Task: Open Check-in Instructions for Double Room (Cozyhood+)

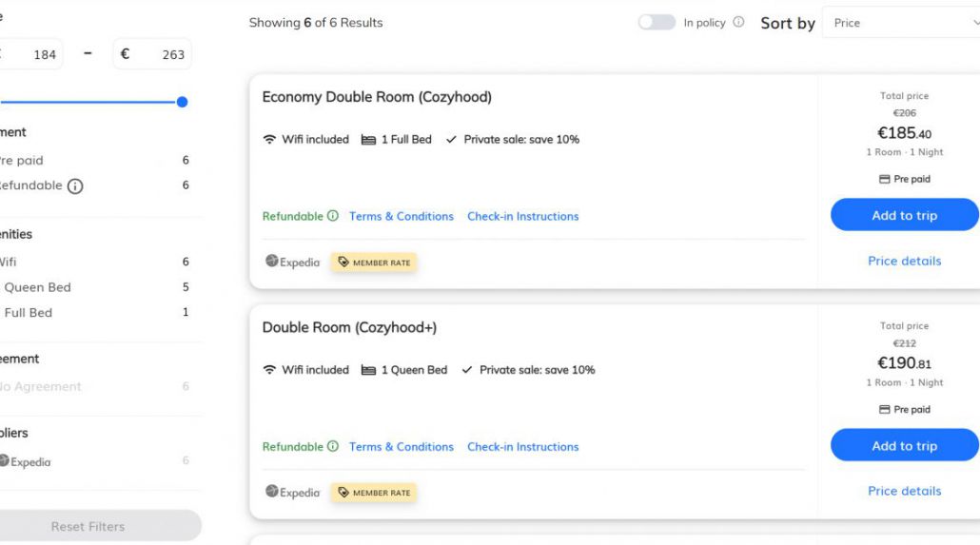Action: click(x=522, y=446)
